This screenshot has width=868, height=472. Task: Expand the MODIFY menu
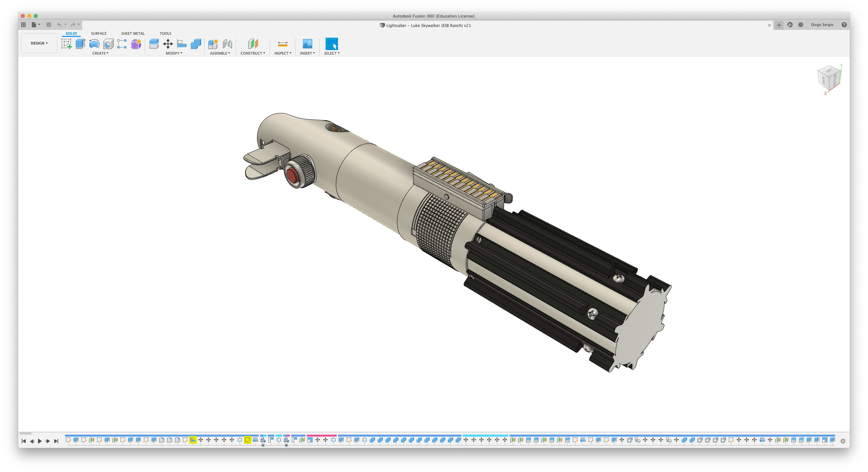pyautogui.click(x=174, y=53)
